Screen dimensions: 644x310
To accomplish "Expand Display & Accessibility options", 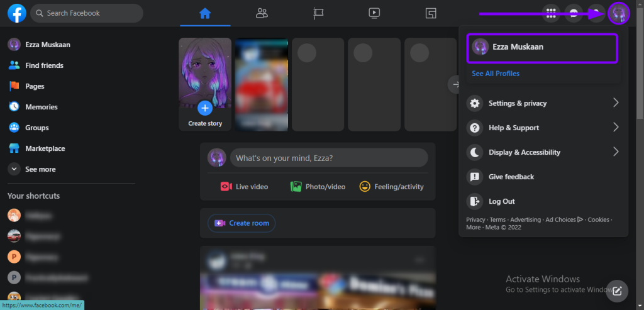I will [x=543, y=152].
